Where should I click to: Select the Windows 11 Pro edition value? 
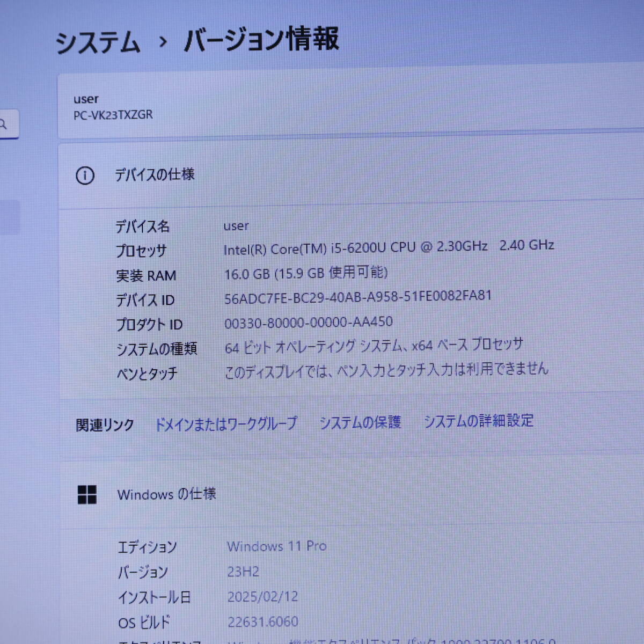(x=277, y=546)
